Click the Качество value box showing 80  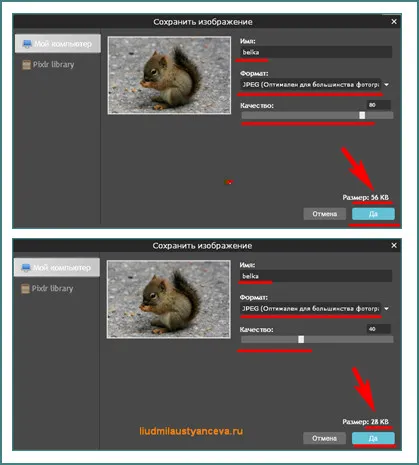(379, 105)
